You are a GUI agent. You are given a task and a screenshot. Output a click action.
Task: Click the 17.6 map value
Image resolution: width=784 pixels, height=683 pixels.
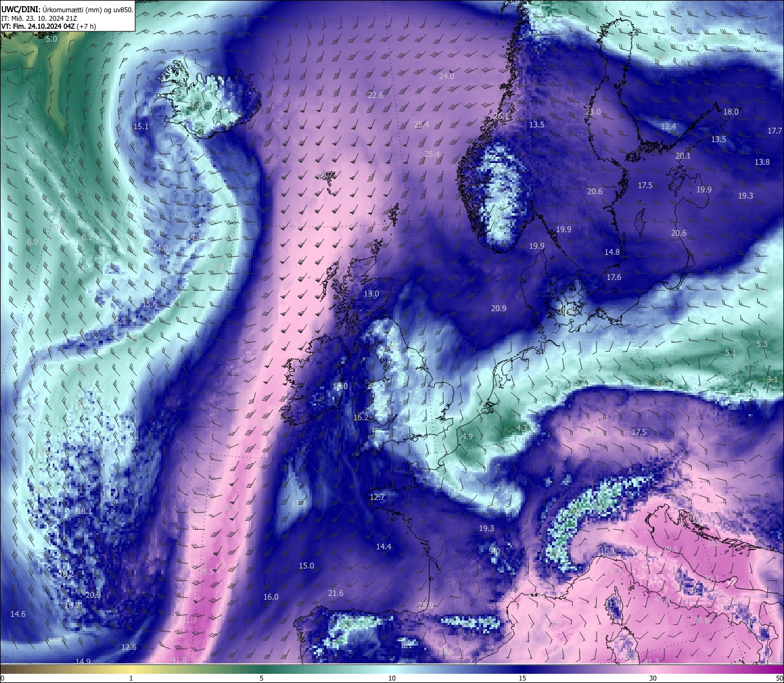click(x=614, y=277)
